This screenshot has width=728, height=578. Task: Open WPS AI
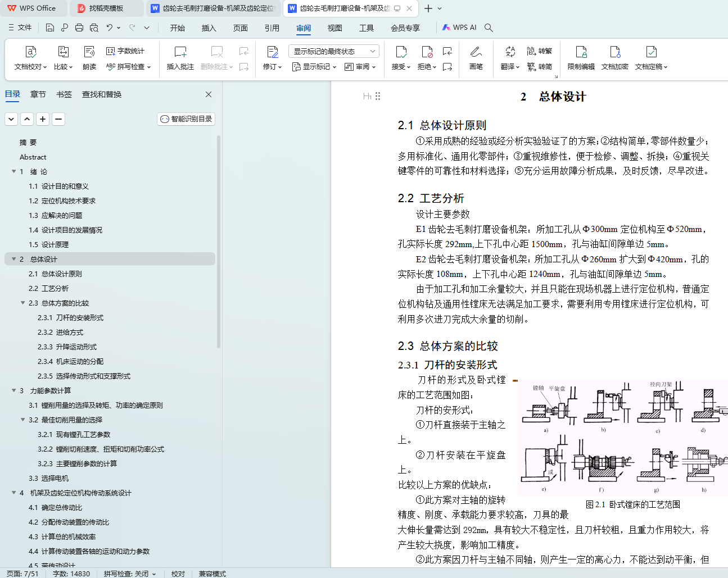459,28
